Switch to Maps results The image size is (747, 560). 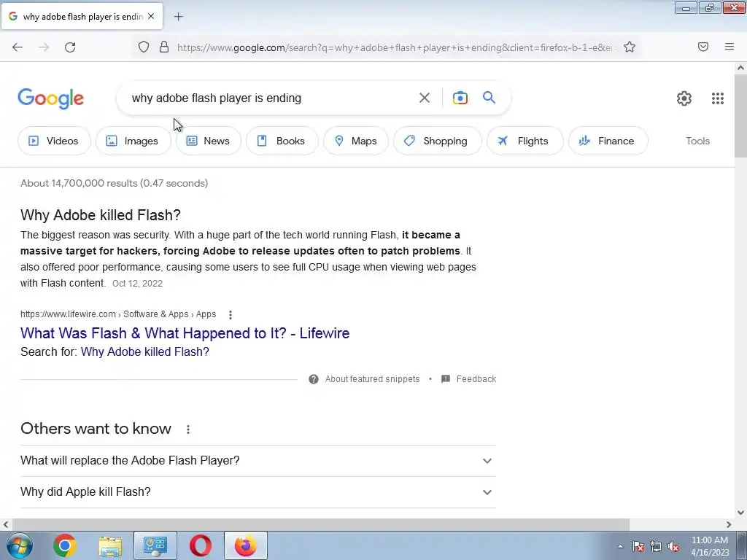coord(355,141)
